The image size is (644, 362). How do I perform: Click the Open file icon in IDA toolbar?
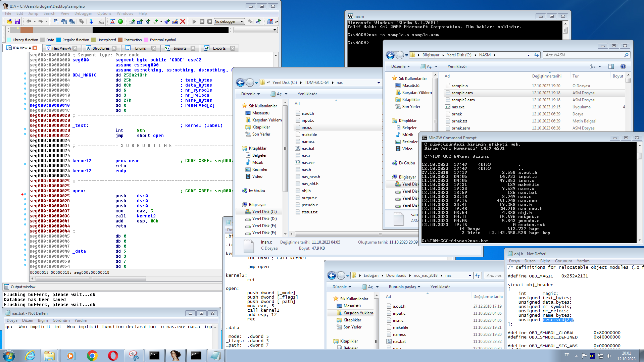click(x=9, y=21)
